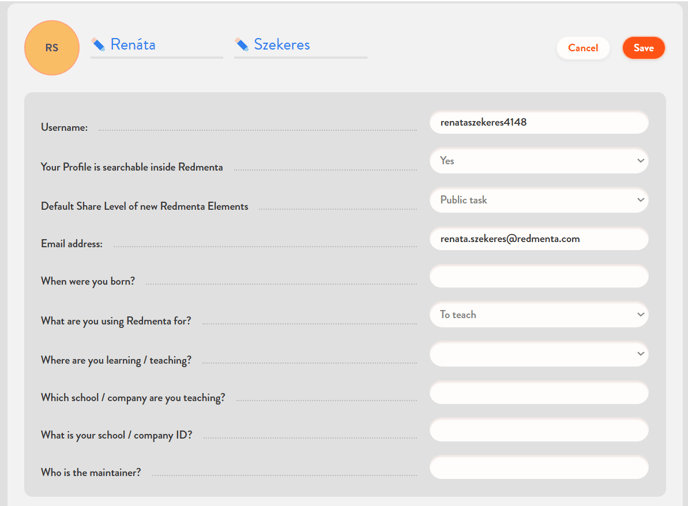Edit the last name text Szekeres
This screenshot has width=688, height=506.
[x=282, y=45]
